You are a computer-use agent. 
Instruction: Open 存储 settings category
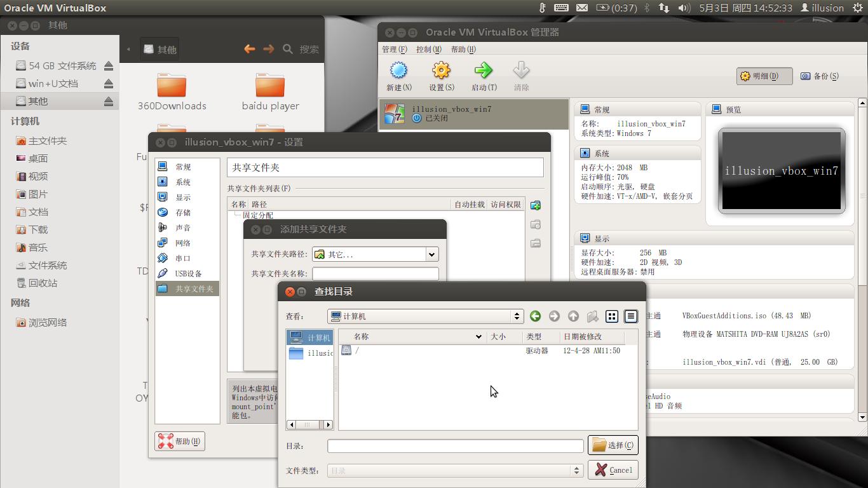pyautogui.click(x=187, y=212)
